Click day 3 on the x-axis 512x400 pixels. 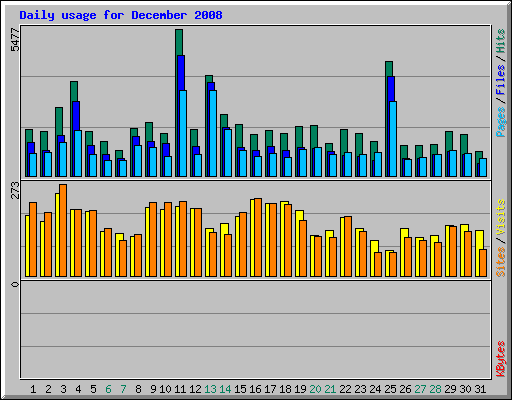point(63,389)
